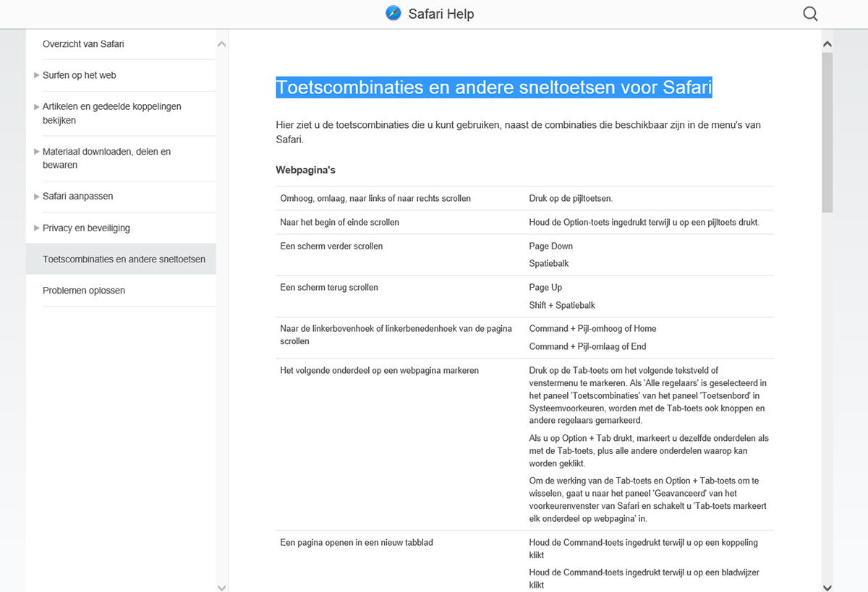868x592 pixels.
Task: Open 'Overzicht van Safari' in the sidebar
Action: point(83,44)
